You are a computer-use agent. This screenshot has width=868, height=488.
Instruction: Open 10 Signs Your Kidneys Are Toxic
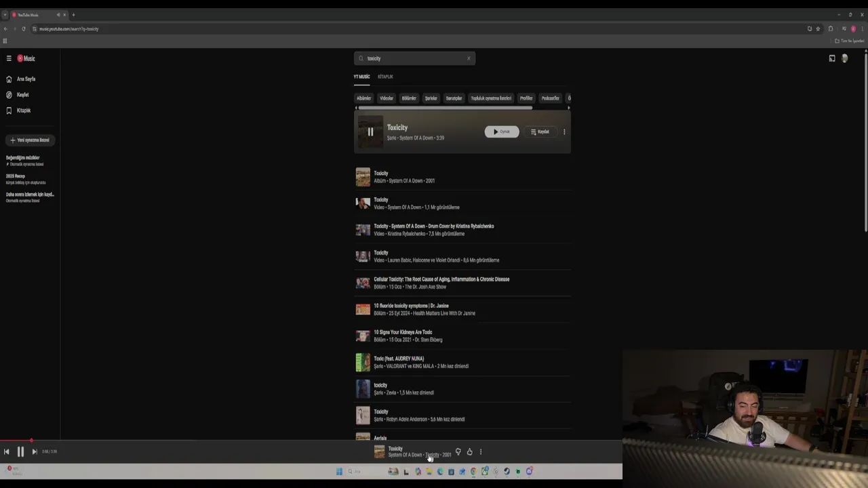pyautogui.click(x=462, y=335)
